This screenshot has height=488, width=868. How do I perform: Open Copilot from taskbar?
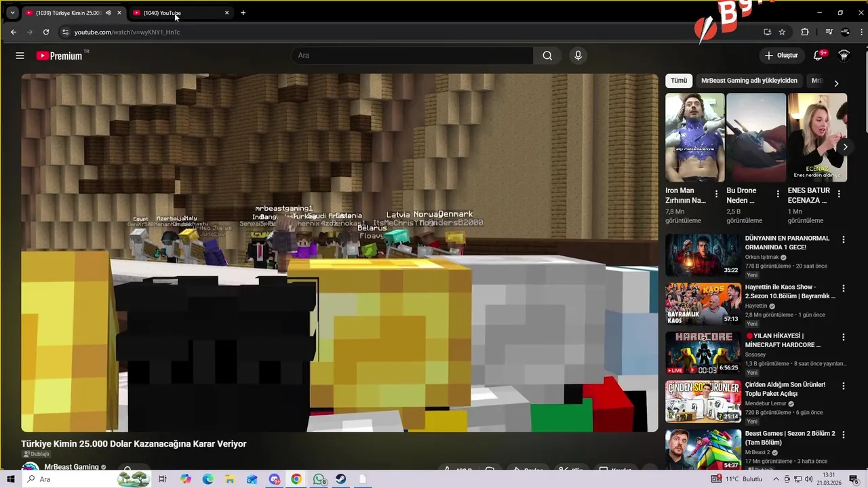(186, 479)
